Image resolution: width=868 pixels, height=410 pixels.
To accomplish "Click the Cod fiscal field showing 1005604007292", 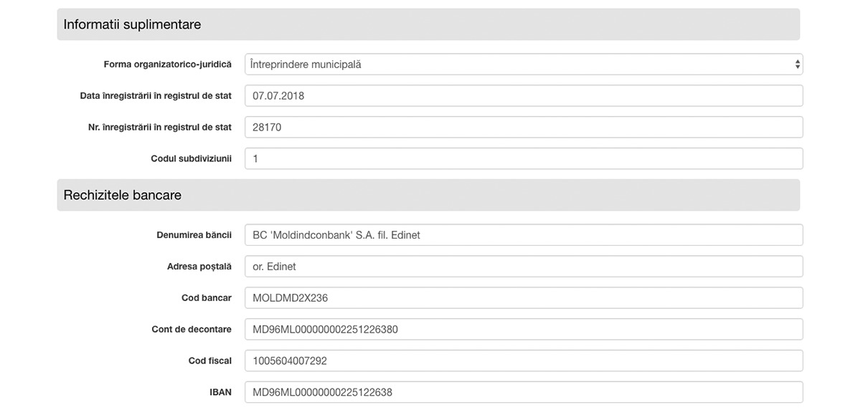I will point(524,361).
